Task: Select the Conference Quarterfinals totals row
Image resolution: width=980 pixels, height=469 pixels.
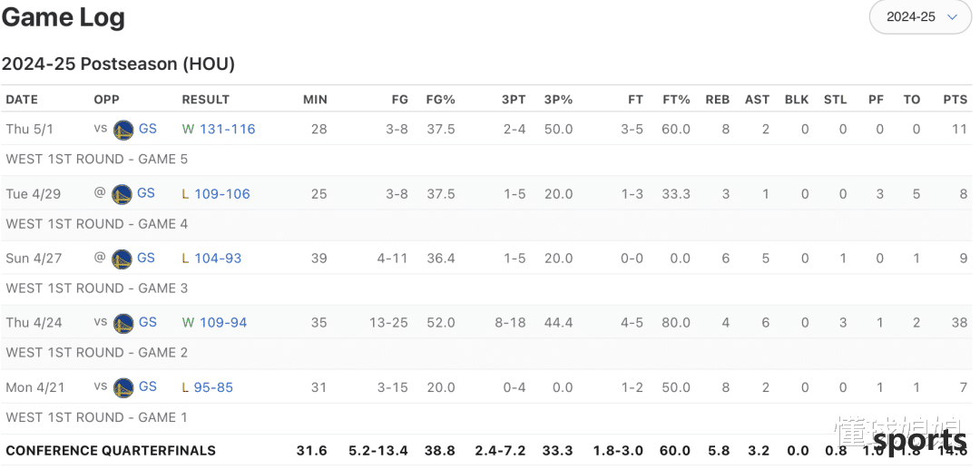Action: click(487, 450)
